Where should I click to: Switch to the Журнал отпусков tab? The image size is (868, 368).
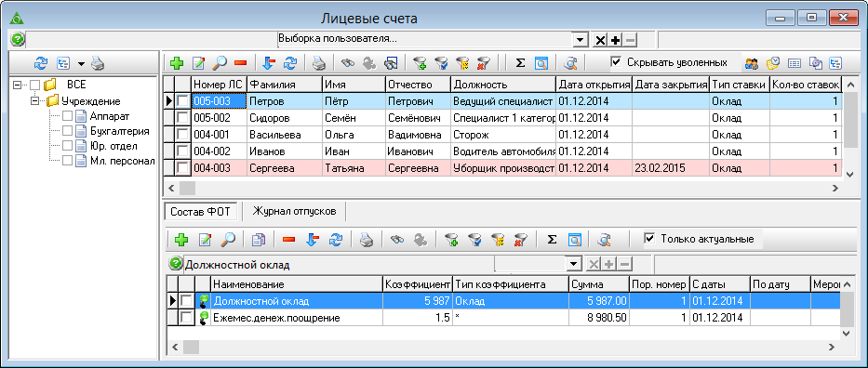click(294, 211)
